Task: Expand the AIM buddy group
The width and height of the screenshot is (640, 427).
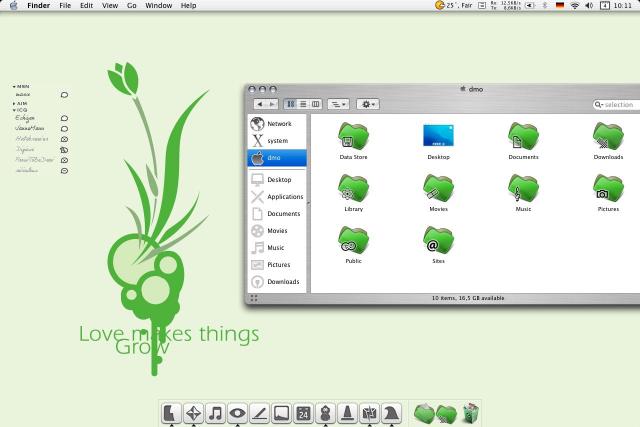Action: click(14, 104)
